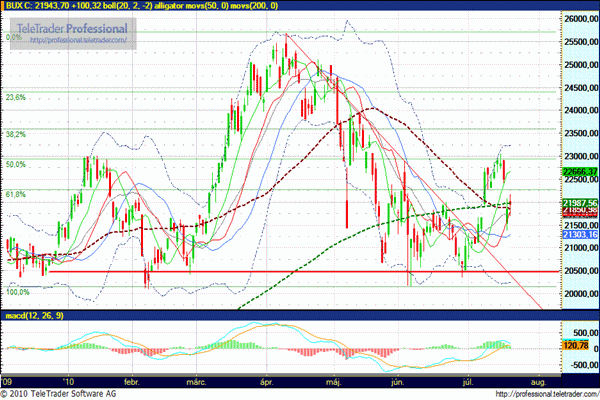Click the 100,0% Fibonacci level label
Viewport: 600px width, 400px height.
(x=17, y=292)
